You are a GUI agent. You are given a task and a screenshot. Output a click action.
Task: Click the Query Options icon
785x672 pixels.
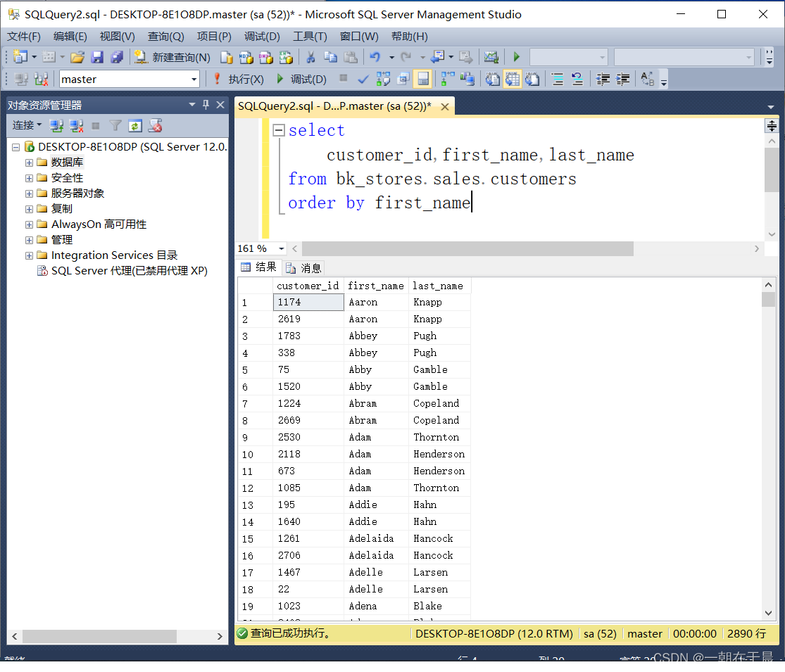[403, 79]
